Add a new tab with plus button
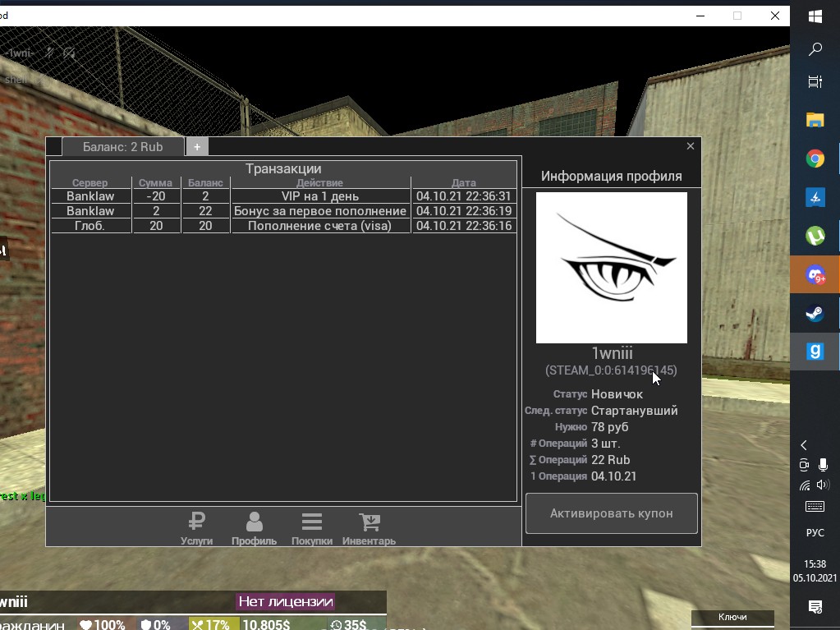The width and height of the screenshot is (840, 630). 197,147
